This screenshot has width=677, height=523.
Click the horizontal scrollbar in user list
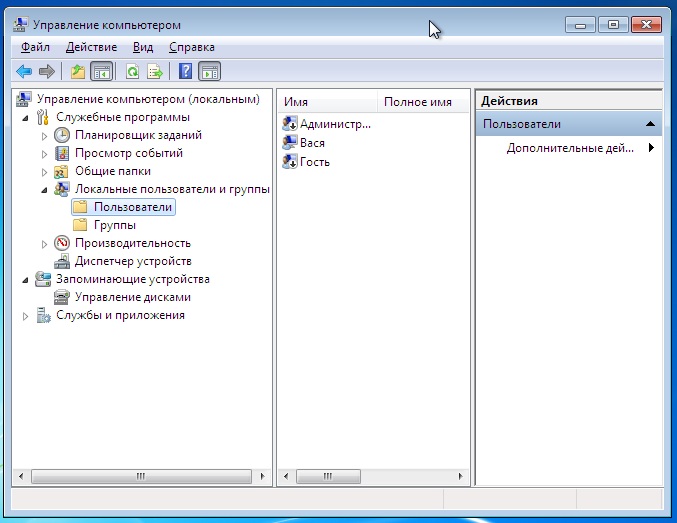pos(375,478)
